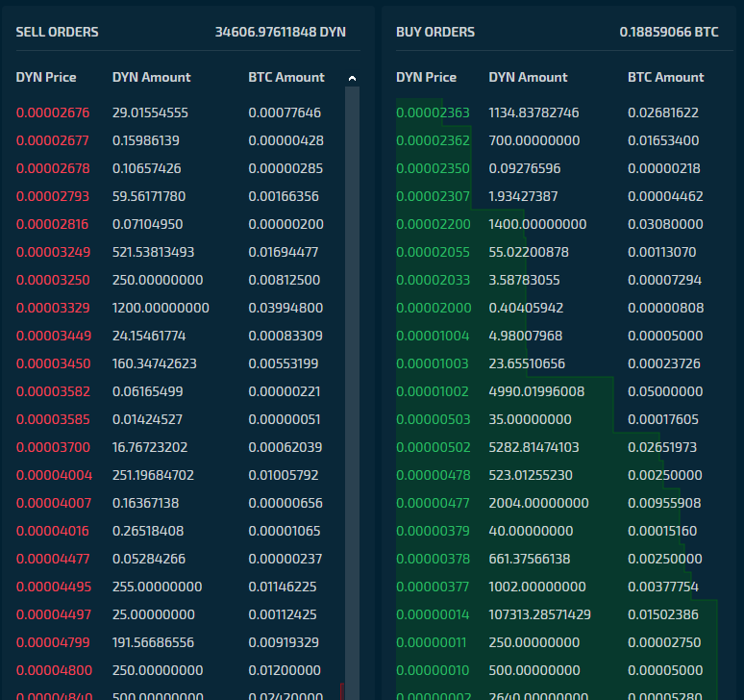Click the Sell Orders DYN Amount header
This screenshot has width=744, height=700.
151,77
